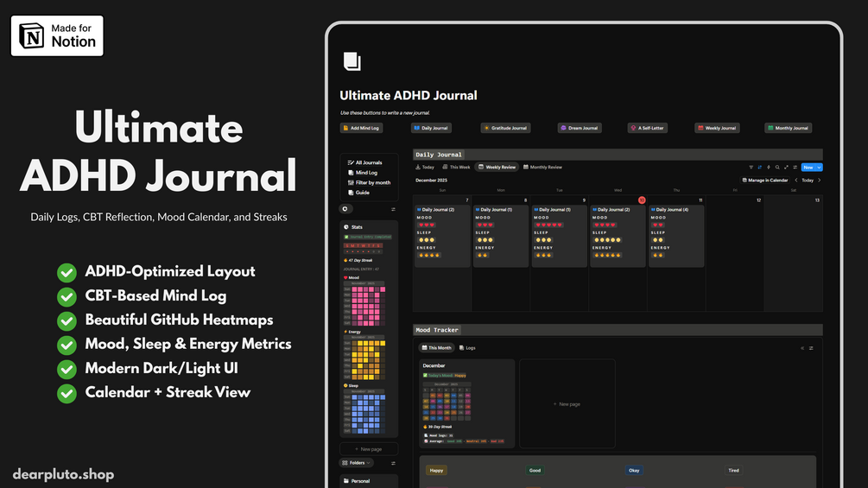Click the green checkmark beside Calendar + Streak View
Viewport: 868px width, 488px height.
point(67,393)
